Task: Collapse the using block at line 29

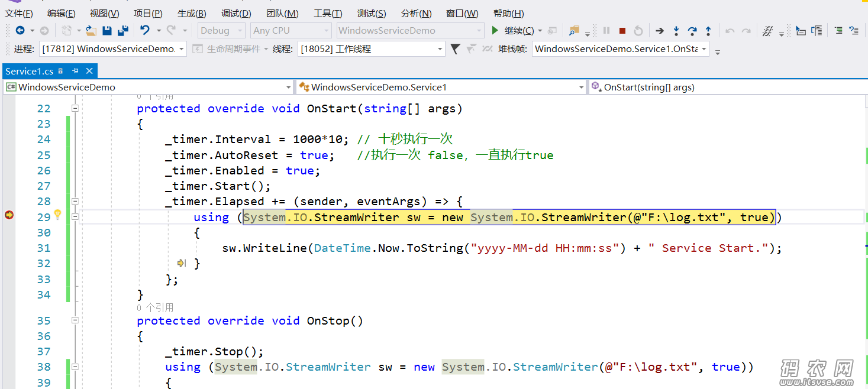Action: coord(75,217)
